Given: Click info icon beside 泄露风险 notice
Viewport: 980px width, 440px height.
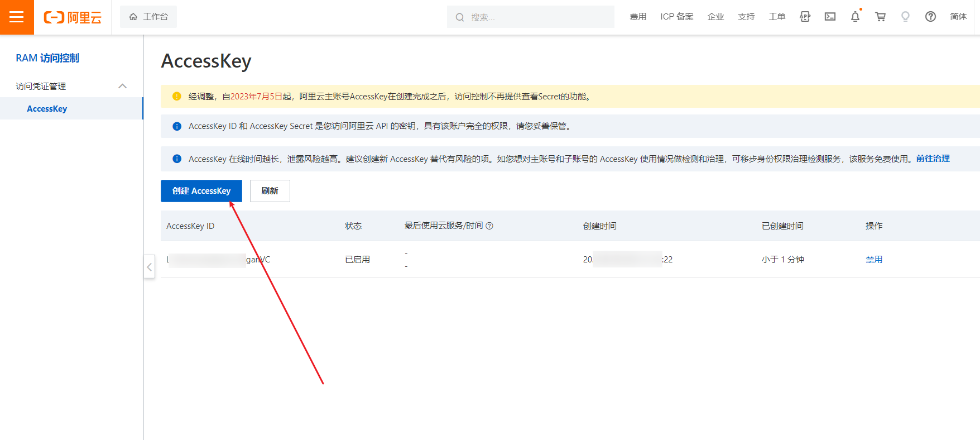Looking at the screenshot, I should 177,159.
